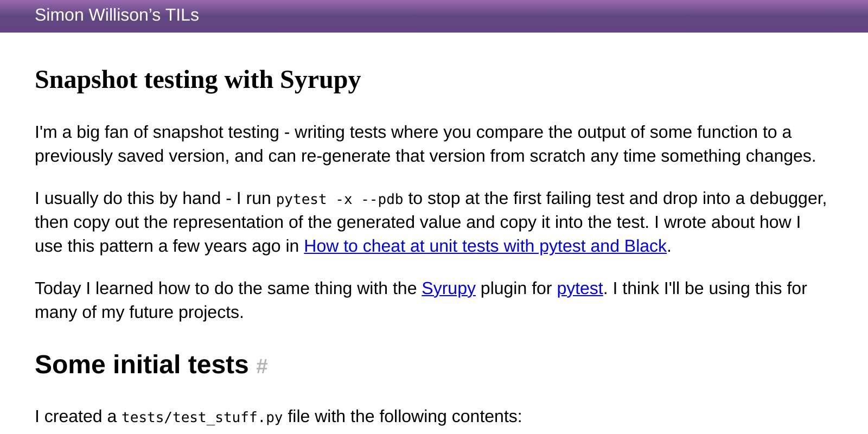Click the 'Snapshot testing with Syrupy' title
The height and width of the screenshot is (434, 868).
click(x=197, y=80)
